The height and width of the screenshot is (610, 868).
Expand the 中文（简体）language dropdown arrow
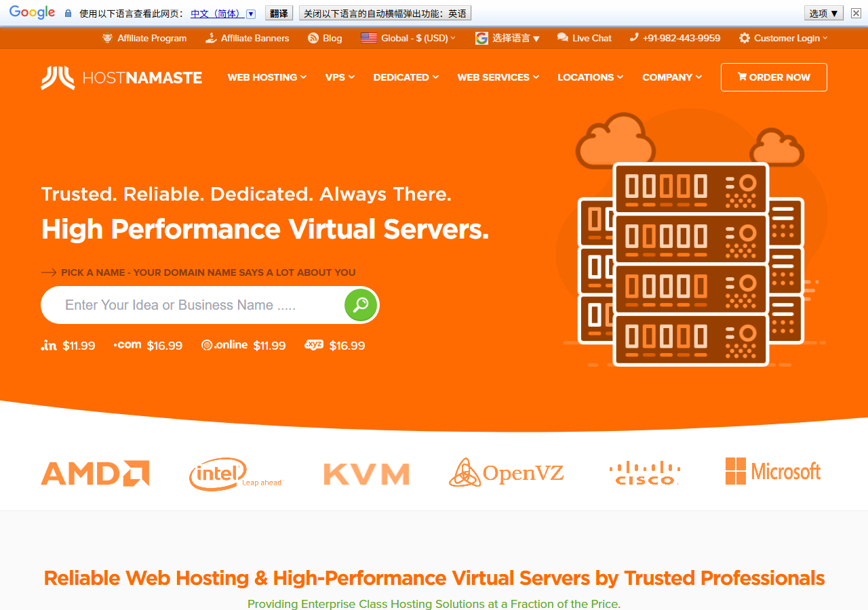coord(251,14)
